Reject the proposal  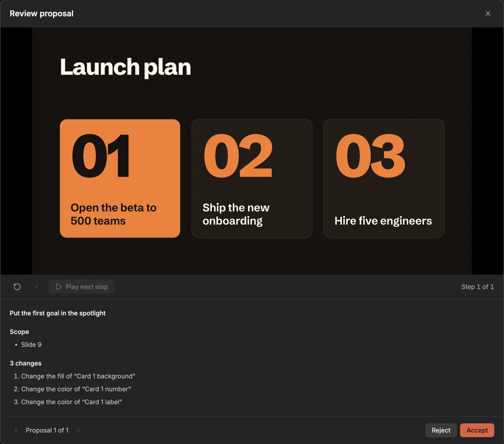(441, 430)
